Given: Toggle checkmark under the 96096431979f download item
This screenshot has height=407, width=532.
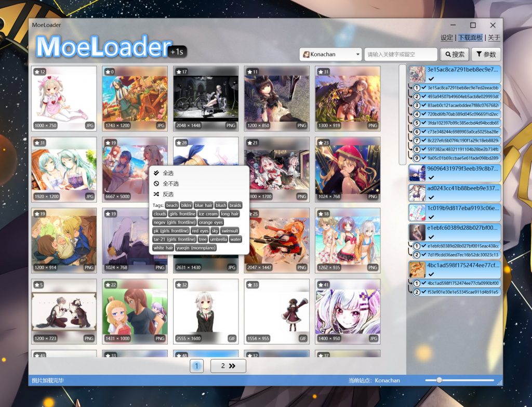Looking at the screenshot, I should click(431, 178).
